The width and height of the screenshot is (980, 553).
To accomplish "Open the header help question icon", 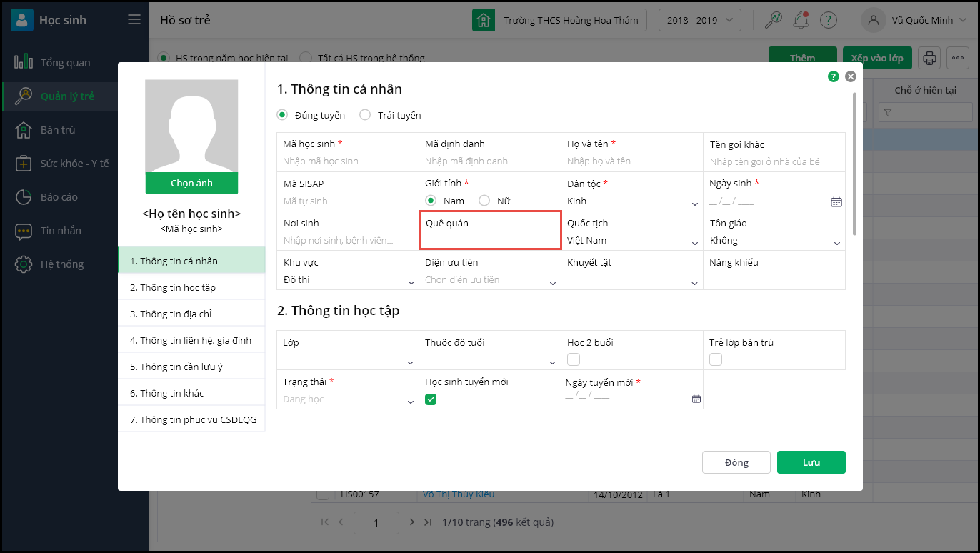I will 828,20.
